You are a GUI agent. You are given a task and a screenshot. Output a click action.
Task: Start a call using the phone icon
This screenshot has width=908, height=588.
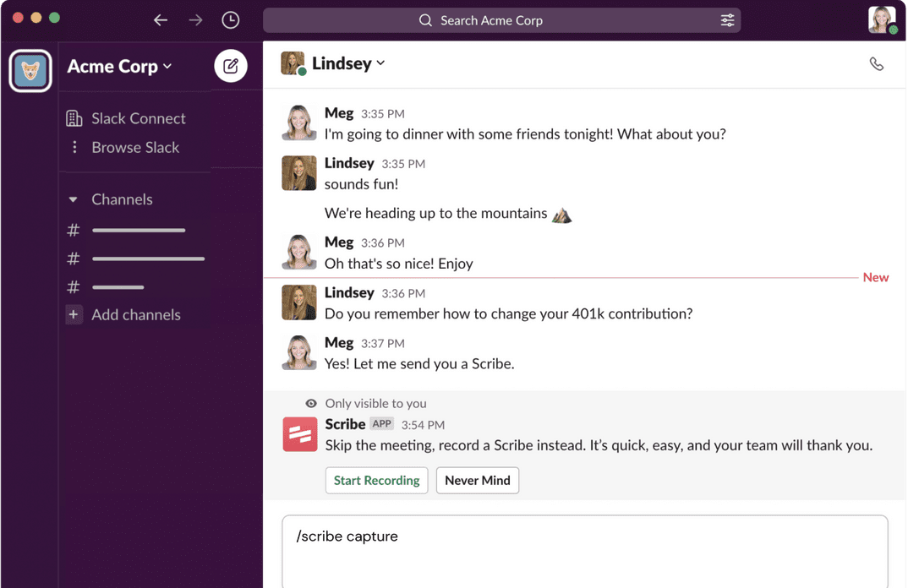point(877,63)
